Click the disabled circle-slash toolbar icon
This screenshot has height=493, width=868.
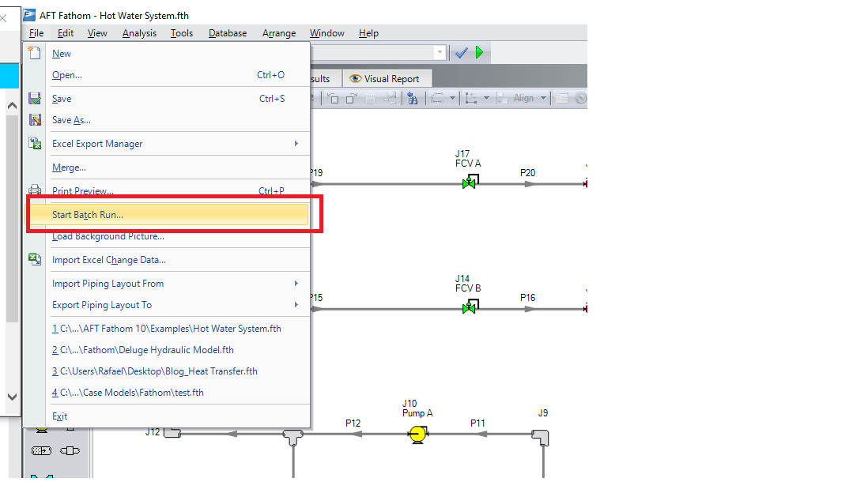pyautogui.click(x=581, y=99)
